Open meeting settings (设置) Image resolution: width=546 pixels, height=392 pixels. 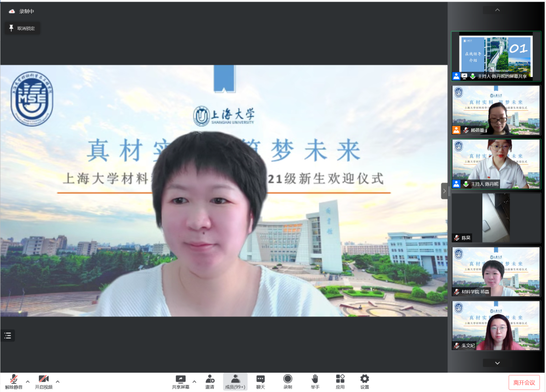(x=365, y=381)
